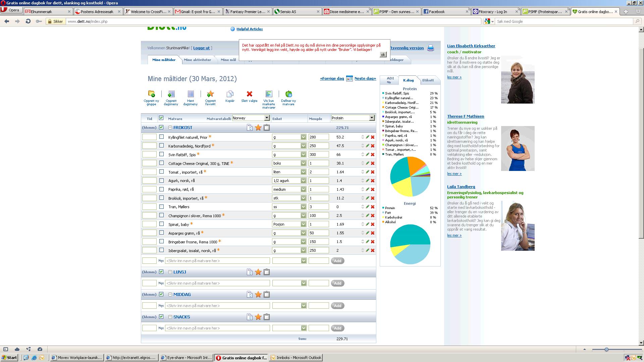Go to «Forrige dag

click(332, 78)
